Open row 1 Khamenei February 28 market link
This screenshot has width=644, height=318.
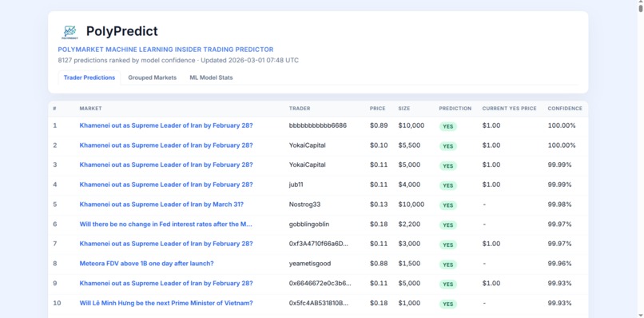point(166,125)
